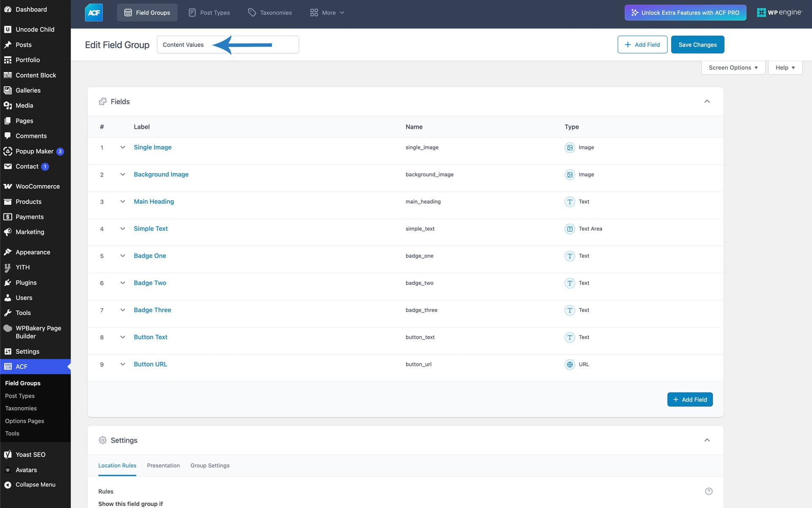Open the Dashboard sidebar icon
This screenshot has height=508, width=812.
point(8,9)
